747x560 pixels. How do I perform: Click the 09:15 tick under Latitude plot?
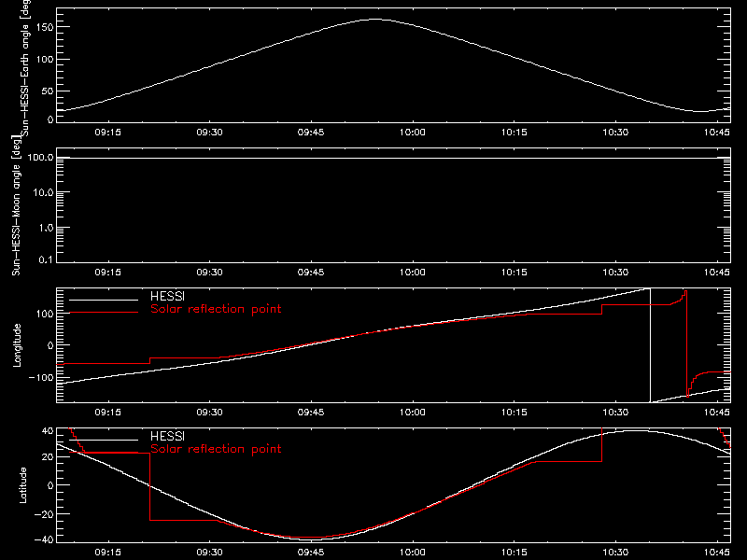click(107, 552)
